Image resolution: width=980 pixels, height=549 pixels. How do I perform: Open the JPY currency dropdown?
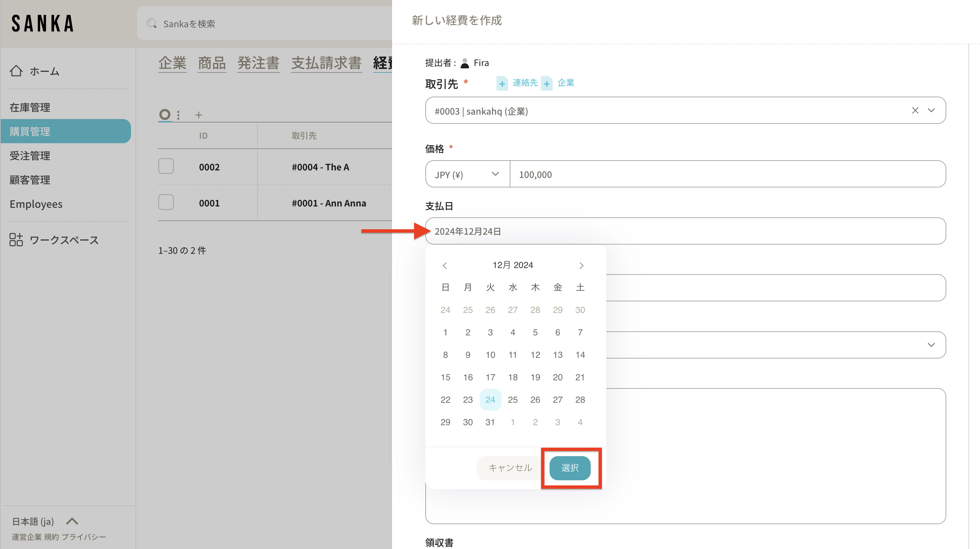[467, 174]
